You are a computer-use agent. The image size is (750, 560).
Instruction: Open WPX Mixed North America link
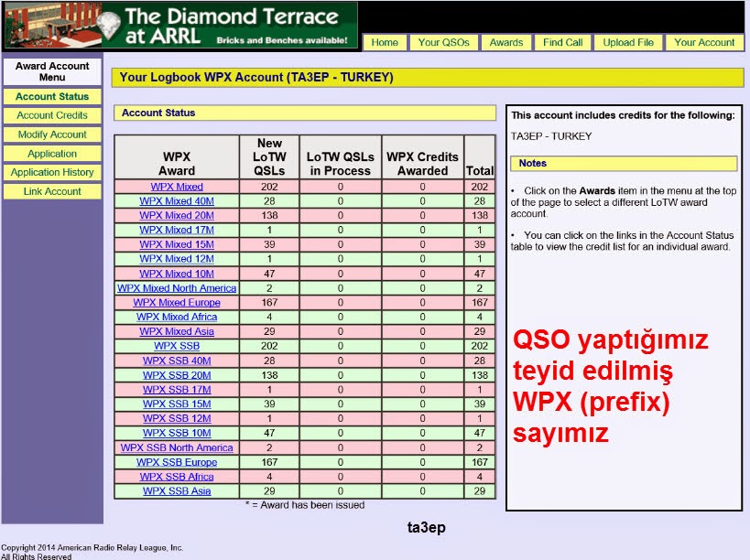click(177, 288)
